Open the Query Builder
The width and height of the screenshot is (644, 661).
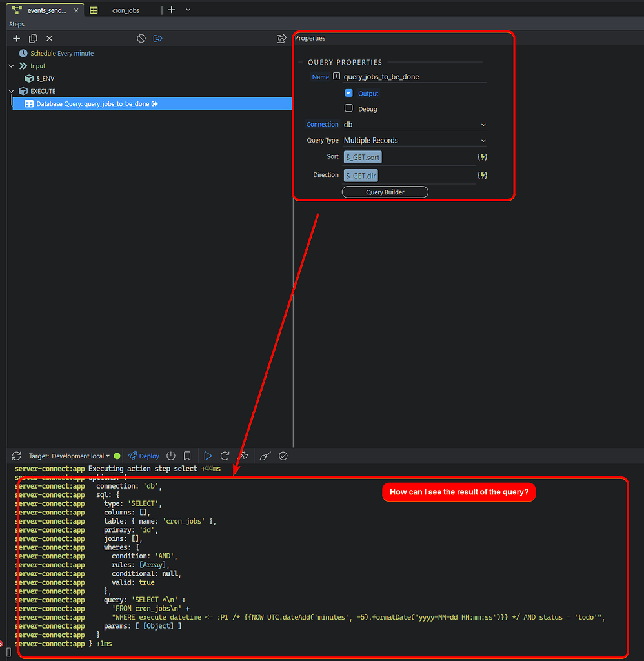(x=385, y=192)
